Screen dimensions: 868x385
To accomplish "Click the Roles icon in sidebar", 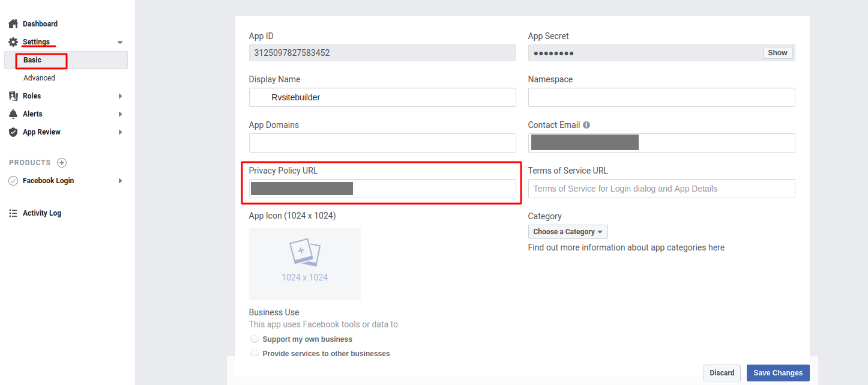I will (x=13, y=96).
